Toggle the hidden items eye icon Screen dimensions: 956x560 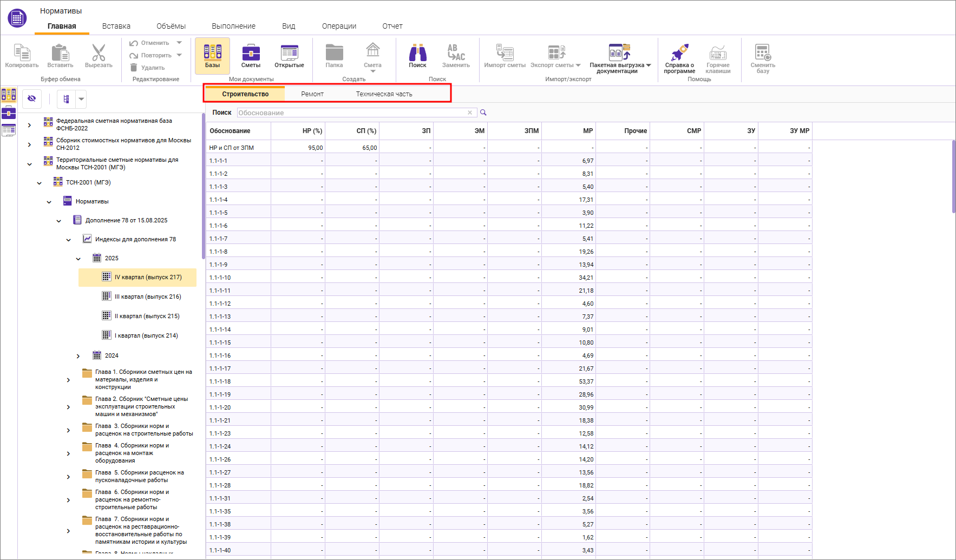32,98
